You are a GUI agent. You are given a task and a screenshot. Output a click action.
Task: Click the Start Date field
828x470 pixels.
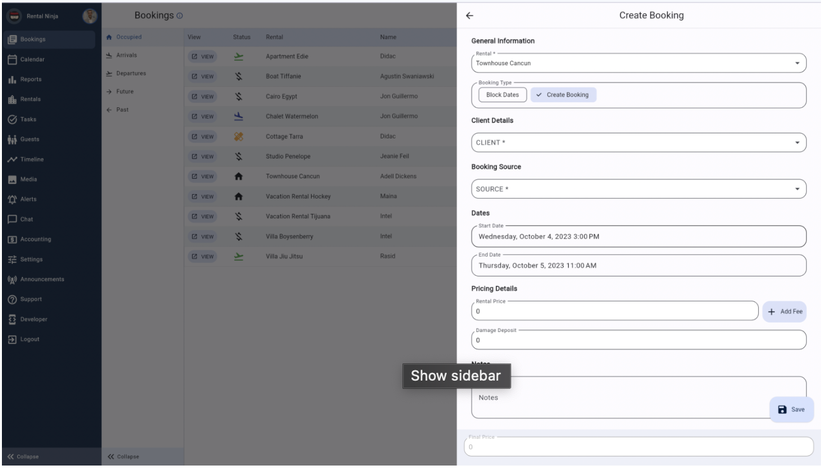tap(638, 237)
